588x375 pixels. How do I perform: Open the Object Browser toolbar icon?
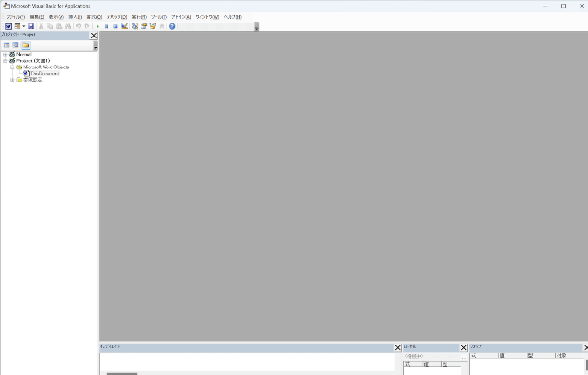point(153,26)
